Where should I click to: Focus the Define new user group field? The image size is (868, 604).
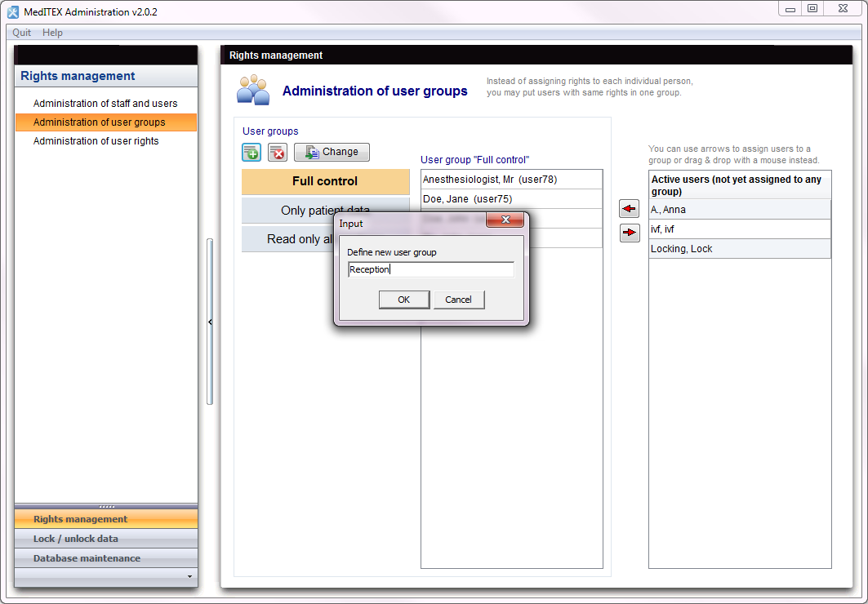coord(430,269)
